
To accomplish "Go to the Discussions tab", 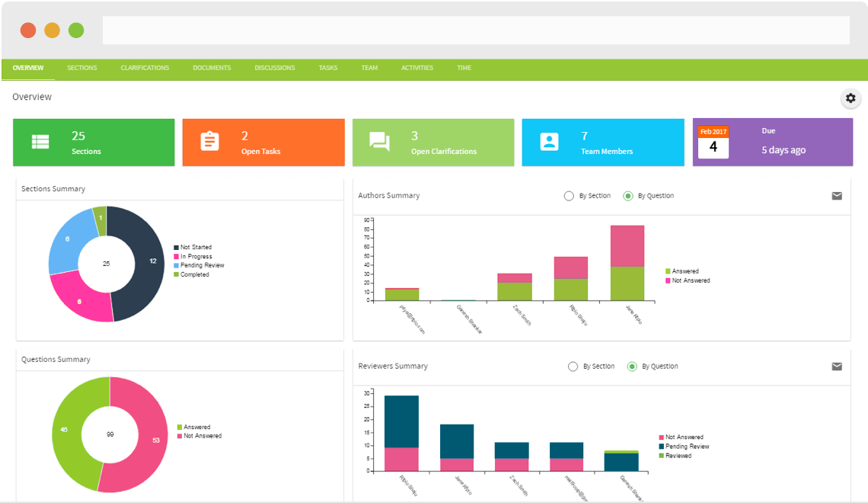I will coord(275,68).
